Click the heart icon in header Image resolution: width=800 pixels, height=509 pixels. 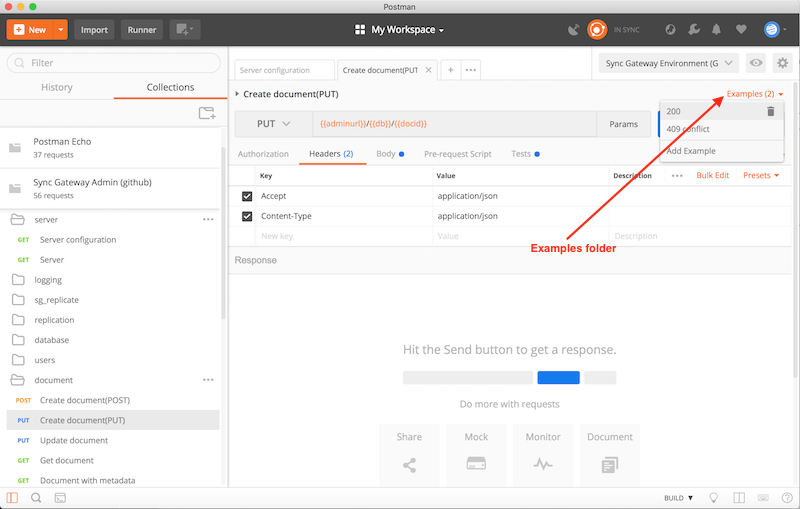pos(741,30)
